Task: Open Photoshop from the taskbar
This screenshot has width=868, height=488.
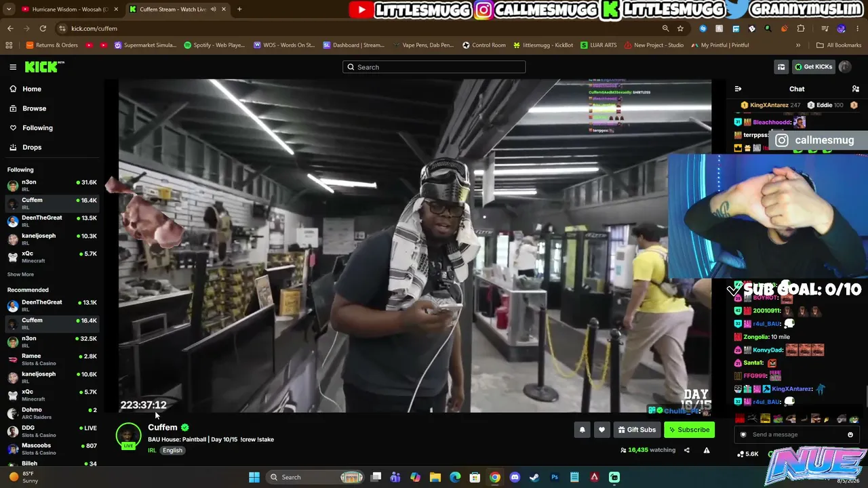Action: 555,477
